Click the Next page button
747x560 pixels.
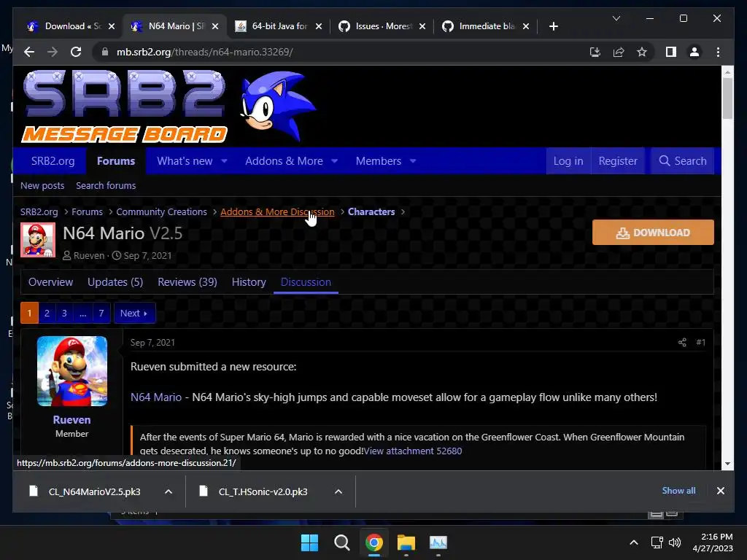(x=134, y=314)
